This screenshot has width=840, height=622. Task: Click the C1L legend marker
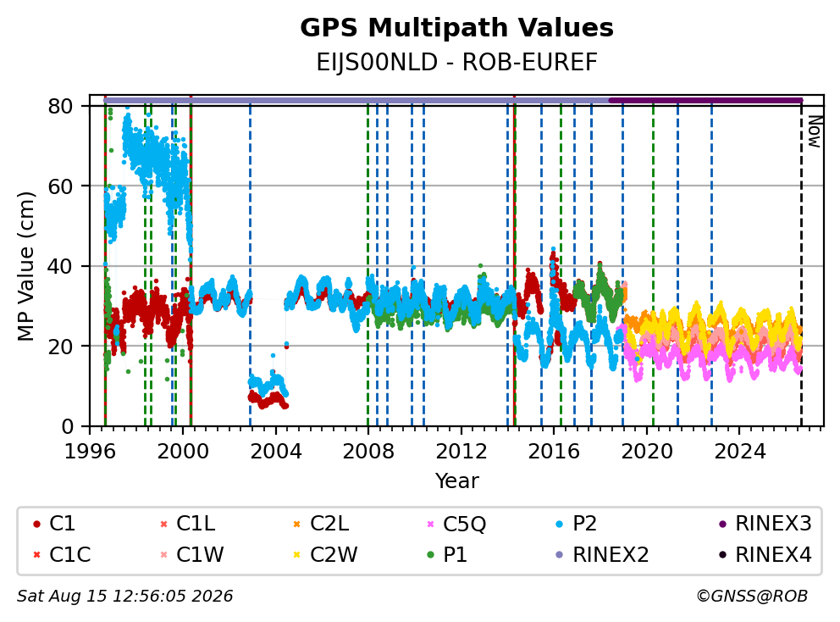(164, 524)
